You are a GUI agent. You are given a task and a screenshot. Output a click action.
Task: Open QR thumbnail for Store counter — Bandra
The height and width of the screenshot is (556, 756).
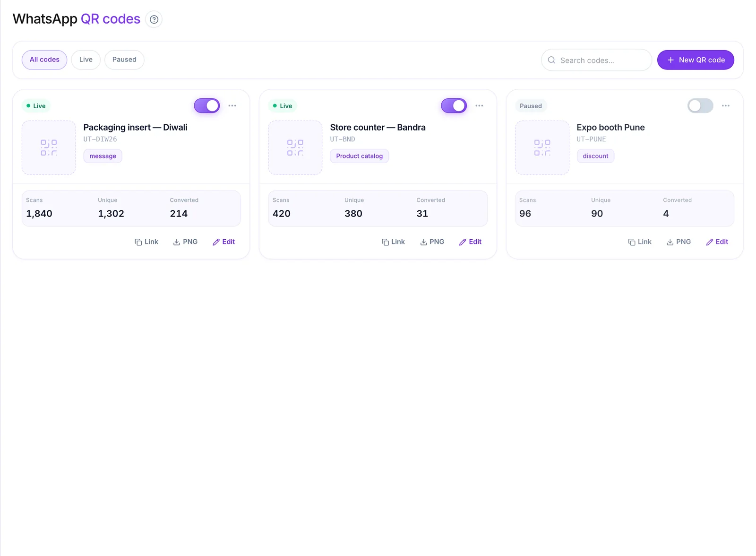(295, 148)
